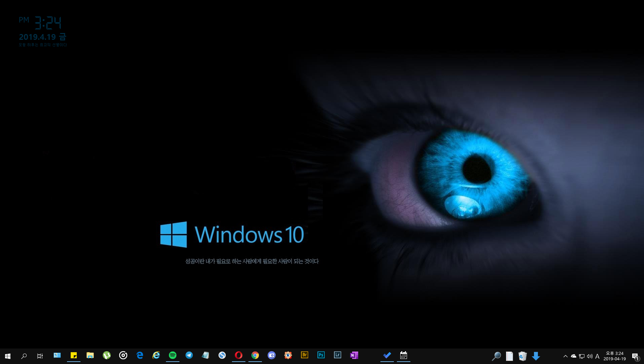Switch to Google Chrome on taskbar
The width and height of the screenshot is (644, 364).
coord(255,355)
